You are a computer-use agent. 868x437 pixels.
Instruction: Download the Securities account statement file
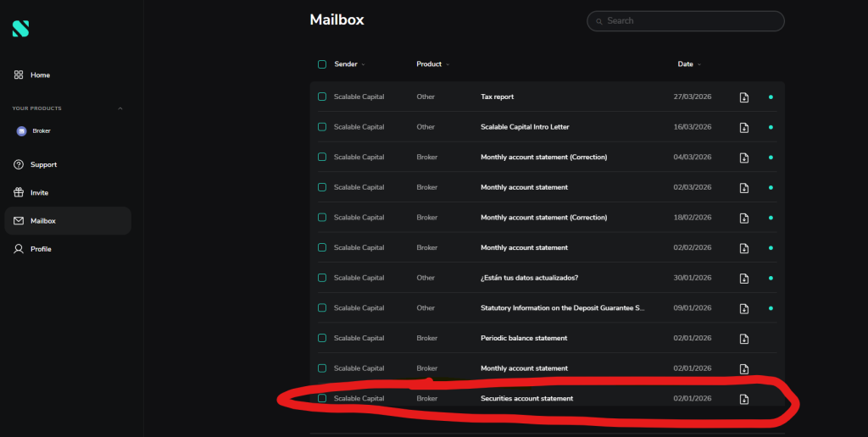[743, 399]
